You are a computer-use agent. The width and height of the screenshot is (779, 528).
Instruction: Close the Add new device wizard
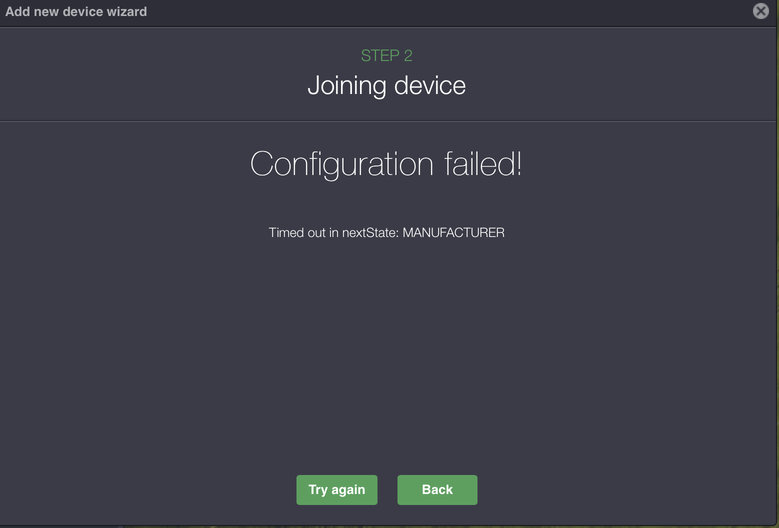(x=761, y=11)
